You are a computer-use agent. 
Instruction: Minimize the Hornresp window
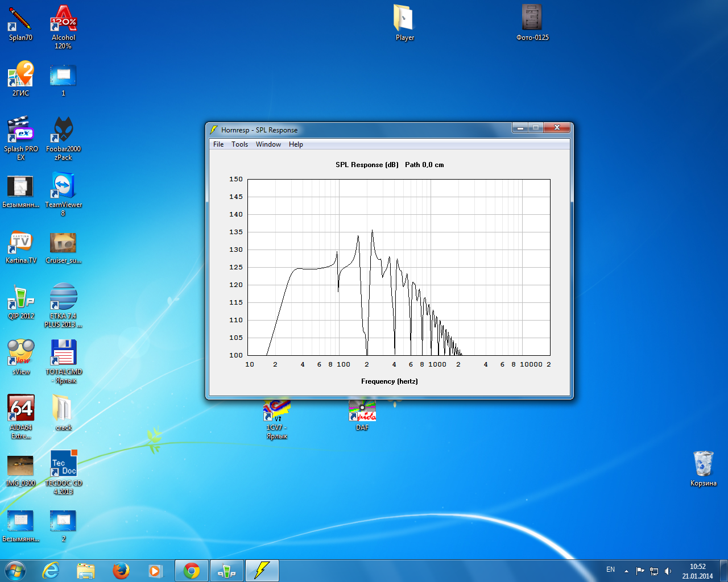coord(519,128)
